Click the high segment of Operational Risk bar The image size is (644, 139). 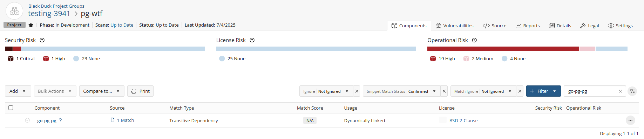point(503,49)
